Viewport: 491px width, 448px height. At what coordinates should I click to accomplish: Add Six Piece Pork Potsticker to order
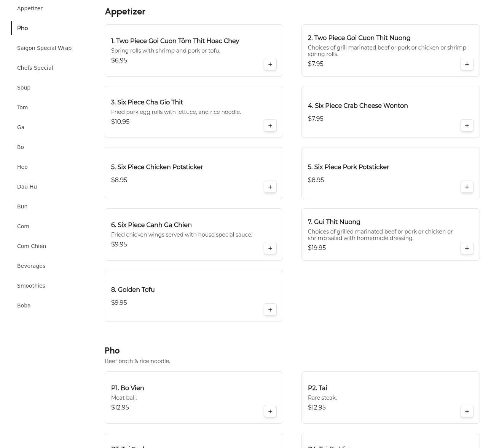click(x=467, y=187)
